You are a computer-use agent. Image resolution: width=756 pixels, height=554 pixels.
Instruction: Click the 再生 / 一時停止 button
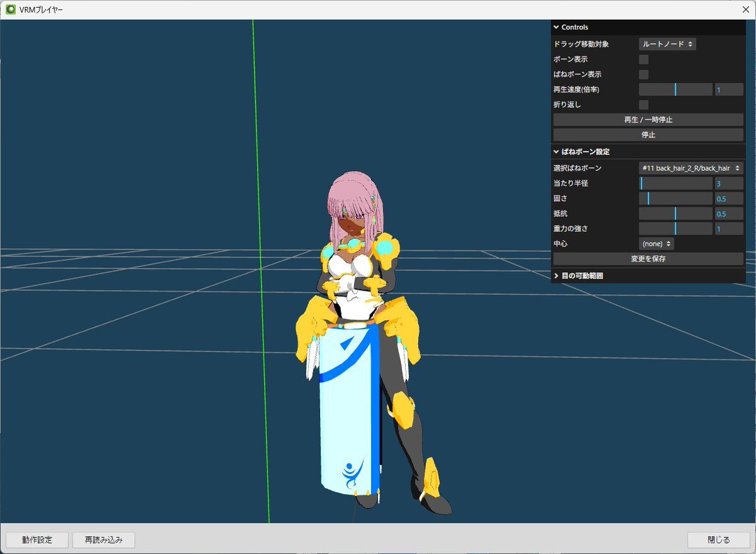point(648,120)
